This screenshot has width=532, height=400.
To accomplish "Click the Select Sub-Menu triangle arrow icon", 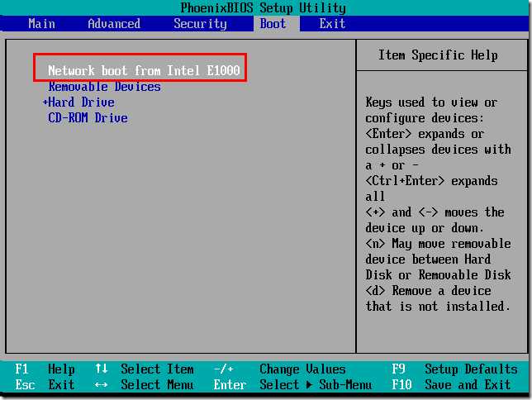I will click(309, 385).
